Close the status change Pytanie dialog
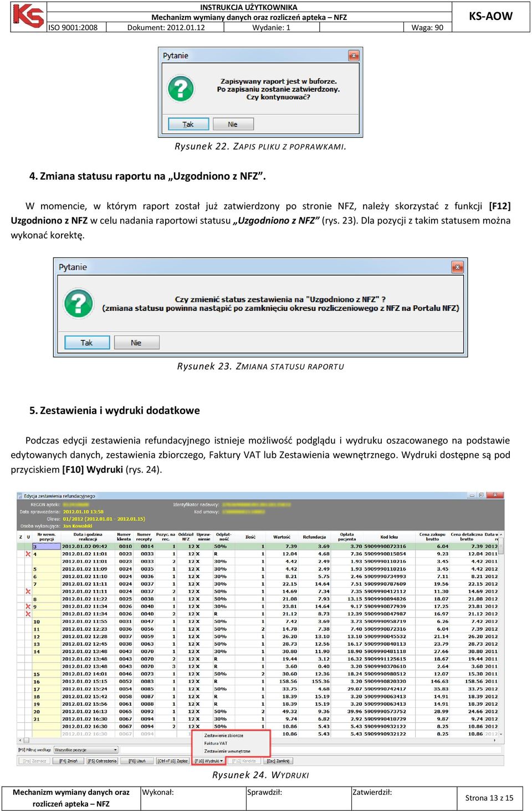532x811 pixels. click(457, 267)
